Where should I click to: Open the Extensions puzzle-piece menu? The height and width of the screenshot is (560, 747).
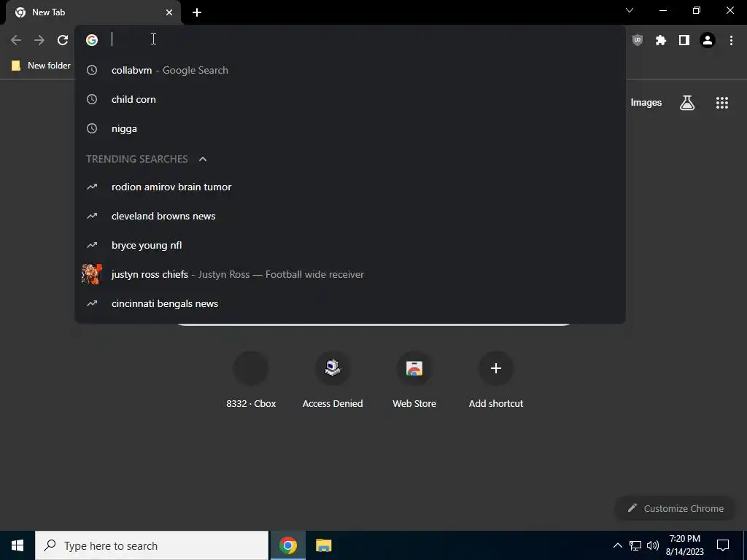tap(661, 40)
